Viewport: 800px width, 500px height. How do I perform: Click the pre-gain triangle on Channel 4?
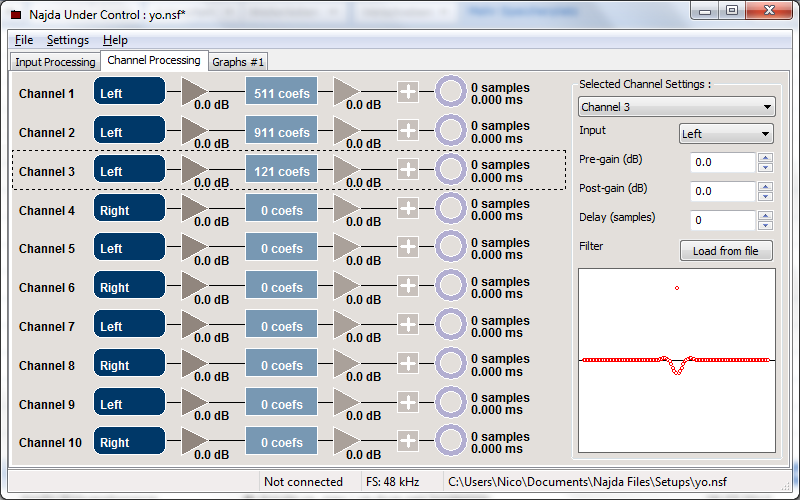tap(194, 208)
